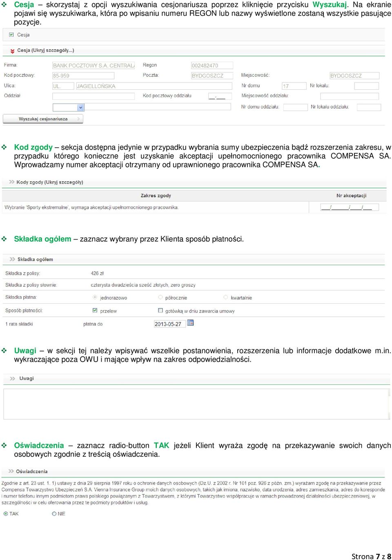The width and height of the screenshot is (392, 560).
Task: Click the Nr lokalu field
Action: 367,86
